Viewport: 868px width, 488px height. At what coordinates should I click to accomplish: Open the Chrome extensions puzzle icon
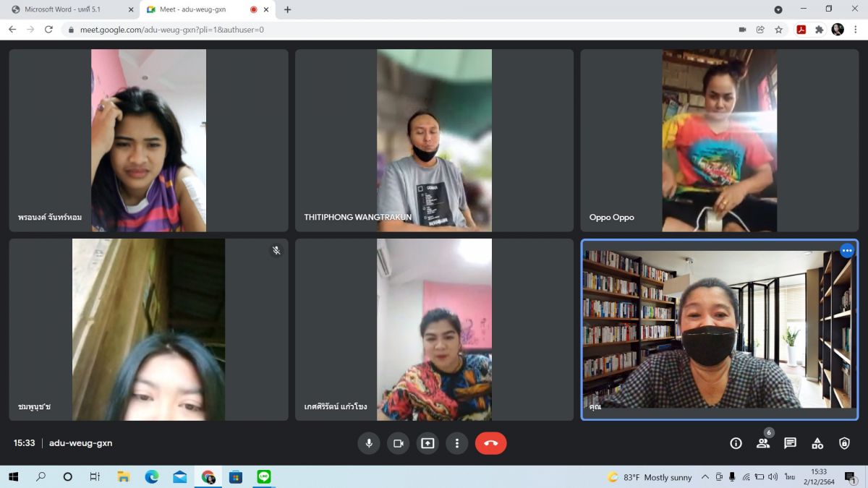pyautogui.click(x=819, y=30)
